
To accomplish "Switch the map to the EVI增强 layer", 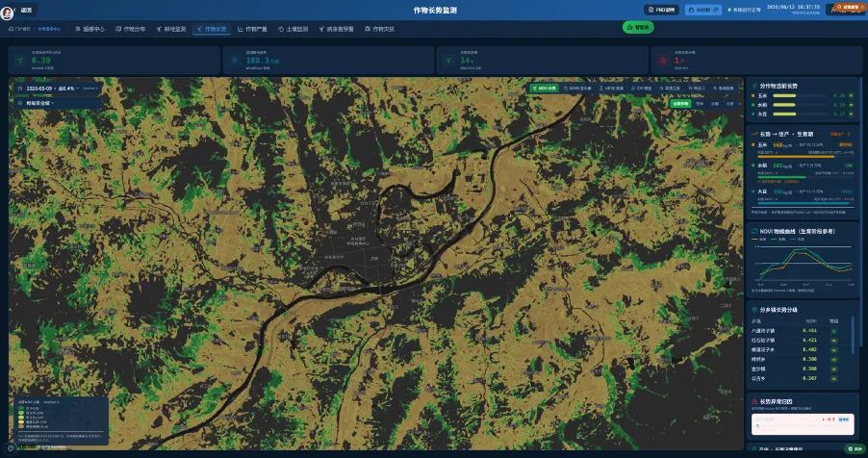I will click(x=642, y=89).
